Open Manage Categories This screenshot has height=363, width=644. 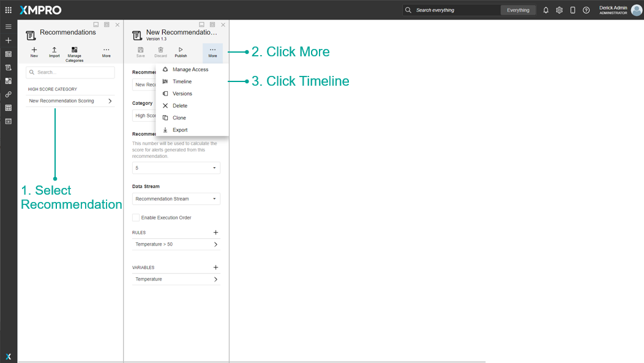coord(74,53)
